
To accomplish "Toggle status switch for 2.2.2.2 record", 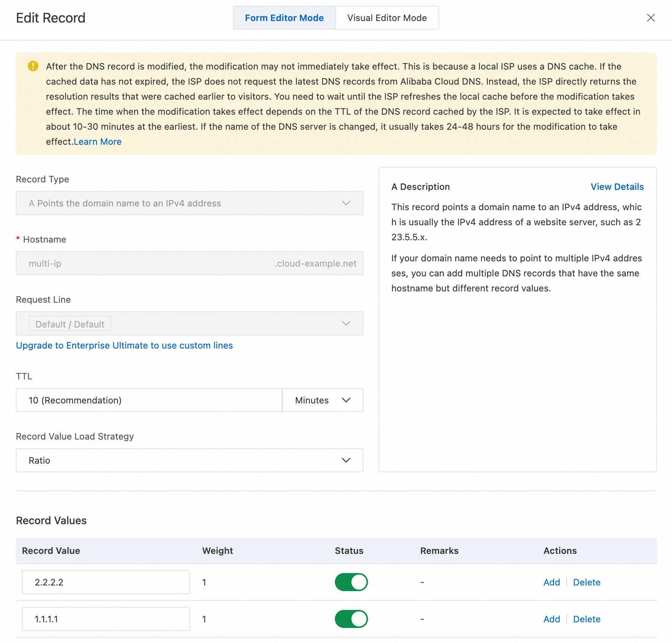I will pyautogui.click(x=351, y=582).
